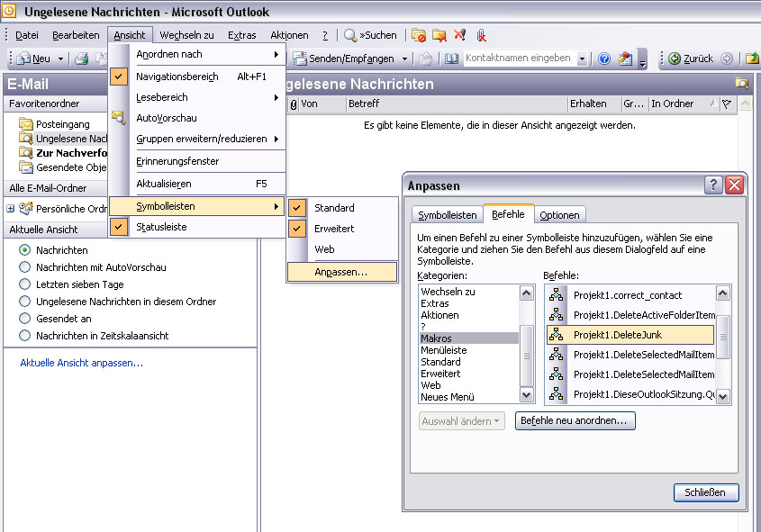This screenshot has height=532, width=761.
Task: Expand the Anordnen nach submenu
Action: [196, 54]
